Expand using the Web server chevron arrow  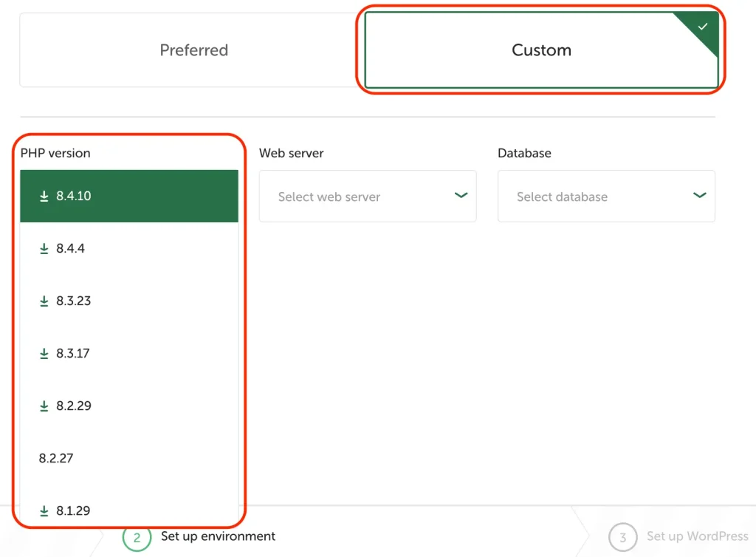461,196
